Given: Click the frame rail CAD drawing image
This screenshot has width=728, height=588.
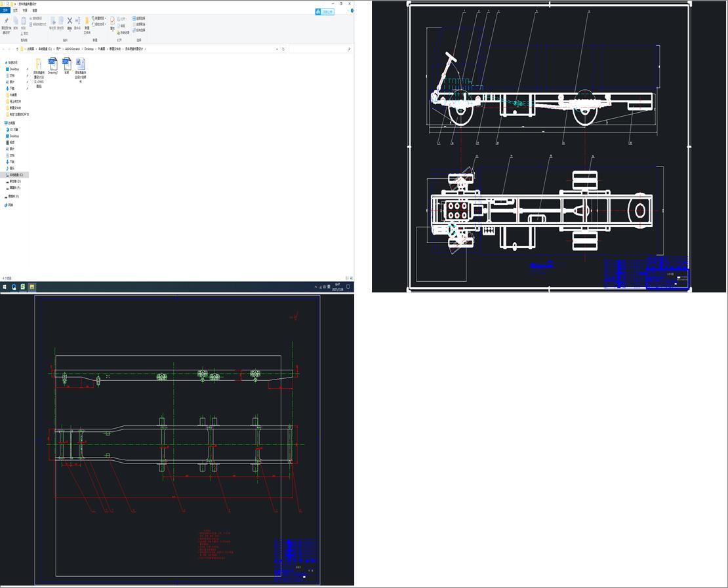Looking at the screenshot, I should click(x=177, y=440).
